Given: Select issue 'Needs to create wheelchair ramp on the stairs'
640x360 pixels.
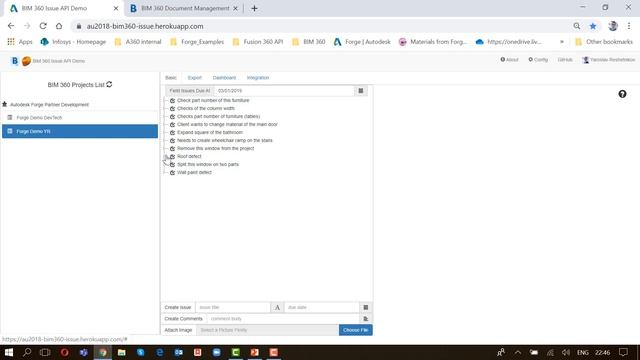Looking at the screenshot, I should pyautogui.click(x=224, y=140).
